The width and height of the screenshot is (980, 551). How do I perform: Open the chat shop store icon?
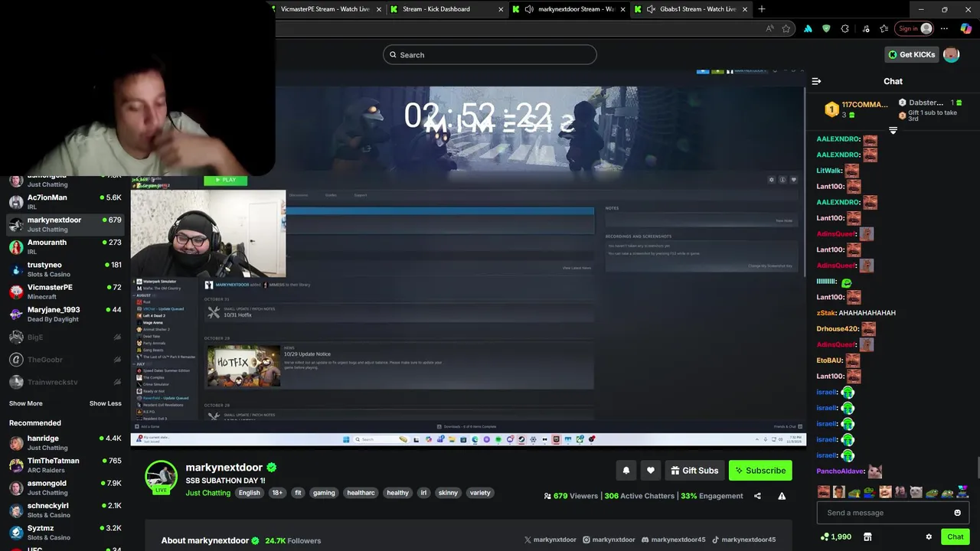click(867, 537)
